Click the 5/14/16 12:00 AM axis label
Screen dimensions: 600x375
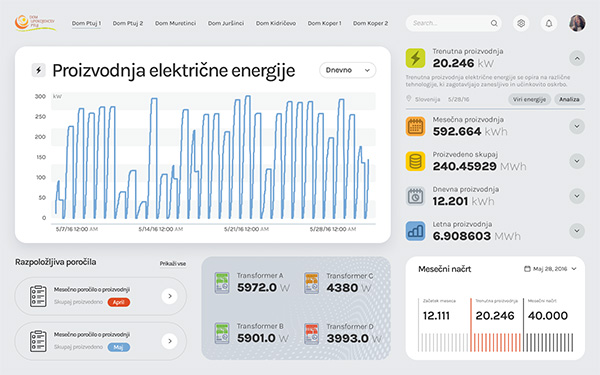[160, 229]
